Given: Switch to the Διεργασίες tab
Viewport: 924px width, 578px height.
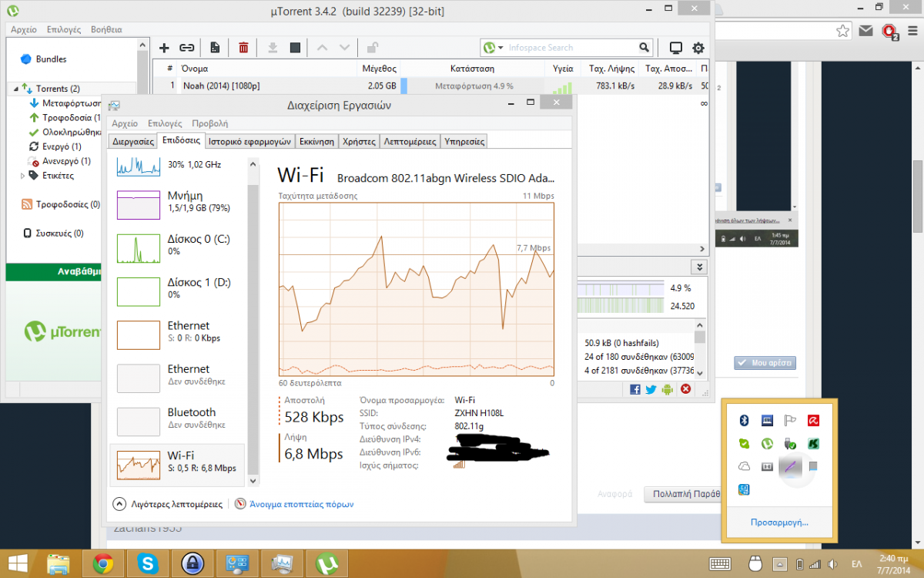Looking at the screenshot, I should (133, 142).
